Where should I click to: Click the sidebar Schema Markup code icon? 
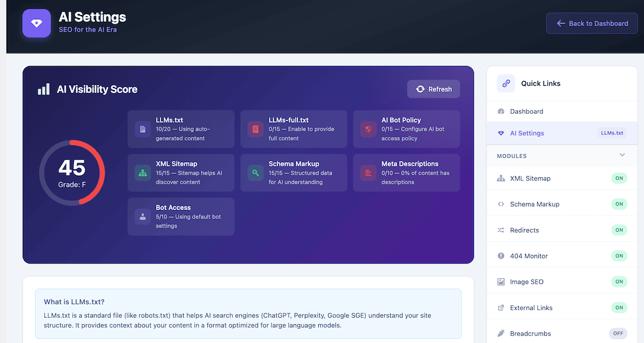[501, 204]
